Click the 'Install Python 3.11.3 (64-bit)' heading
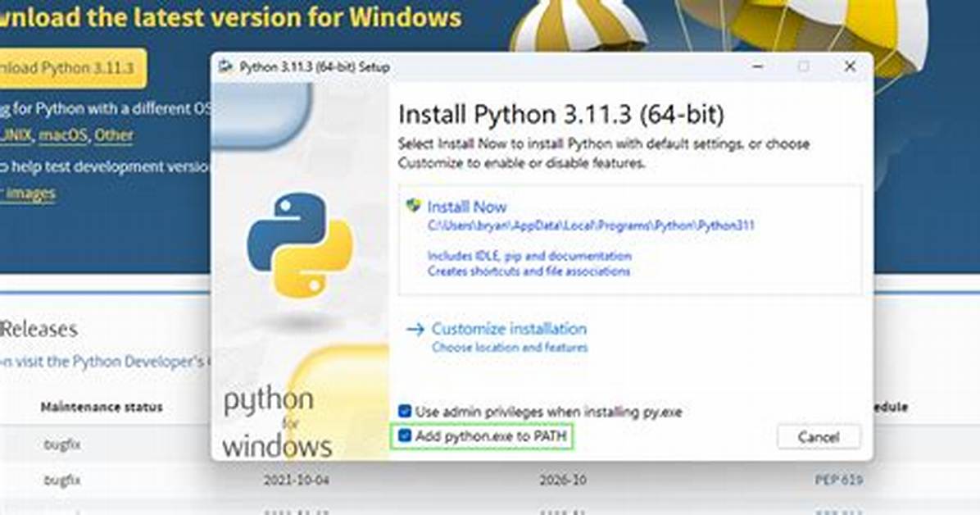 coord(561,115)
